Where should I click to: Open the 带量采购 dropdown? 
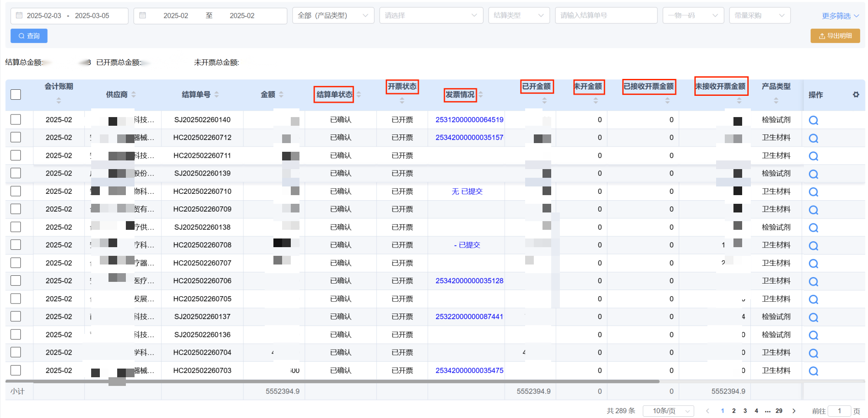pos(759,16)
